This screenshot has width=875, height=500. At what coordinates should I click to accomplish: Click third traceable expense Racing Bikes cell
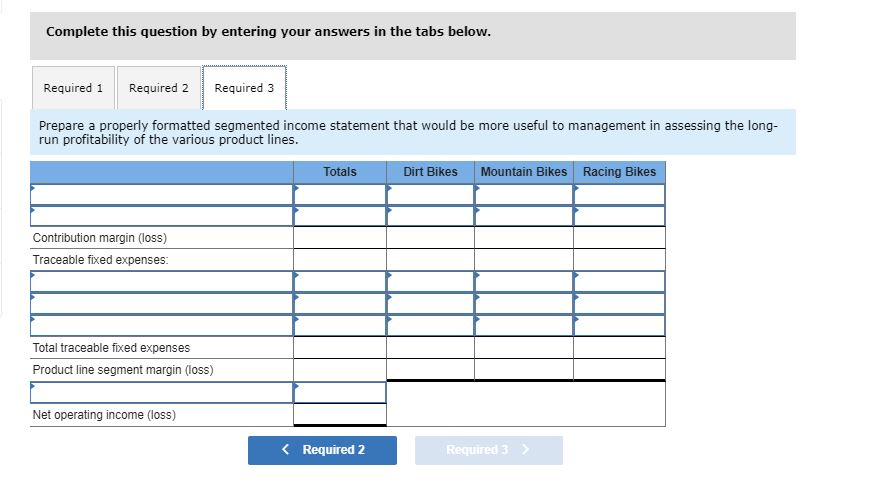click(x=619, y=325)
